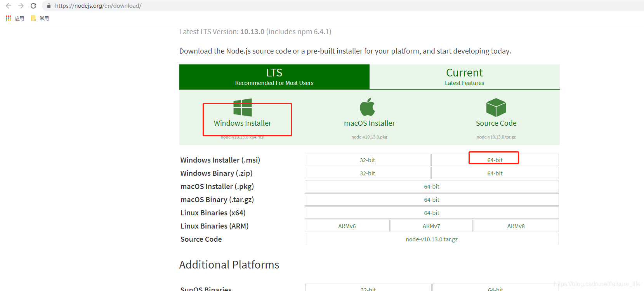This screenshot has height=291, width=644.
Task: Click the Source Code link under the cube
Action: coord(496,123)
